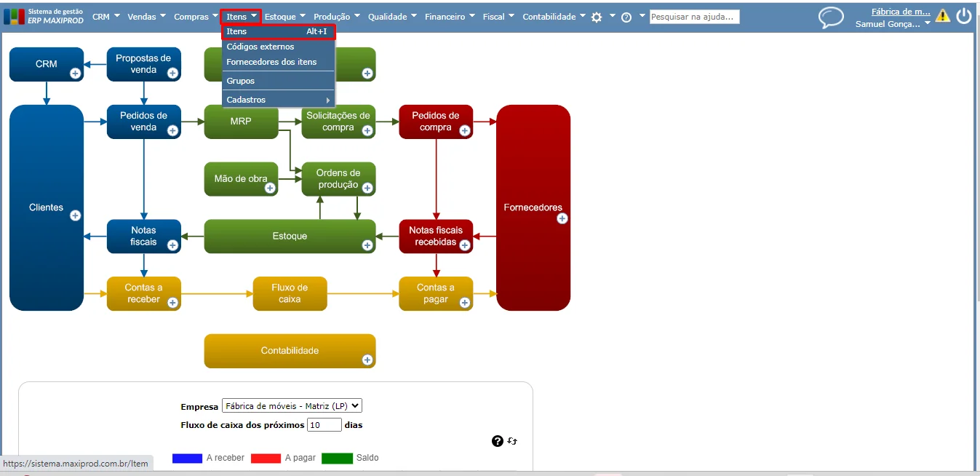Click the Fábrica de m... company link

click(x=901, y=12)
